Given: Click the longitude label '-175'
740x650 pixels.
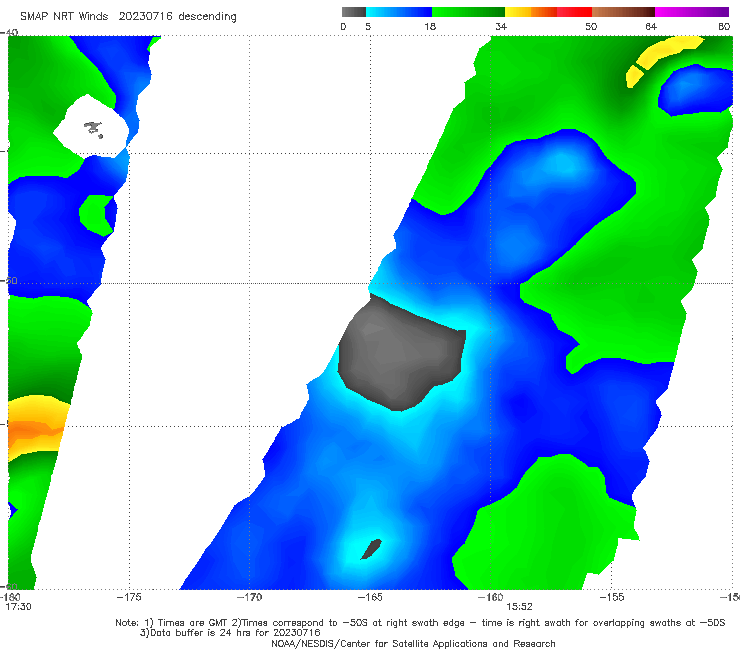Looking at the screenshot, I should tap(129, 597).
